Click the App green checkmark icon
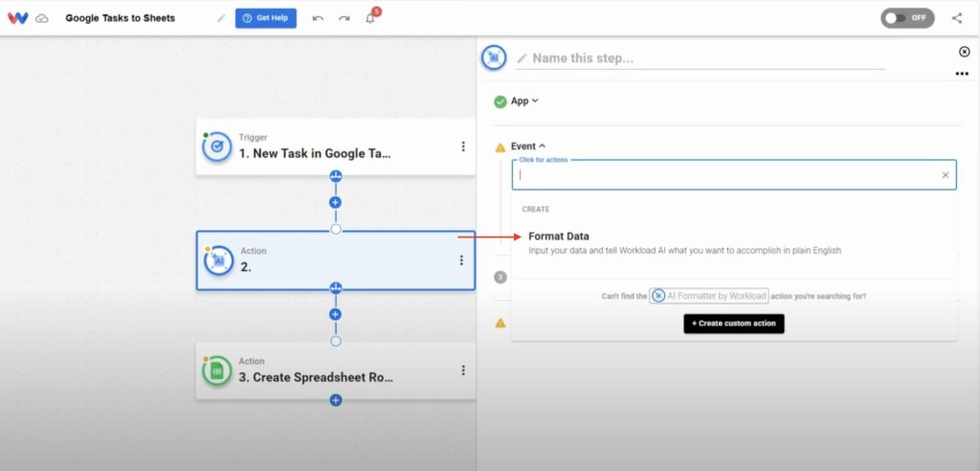This screenshot has height=471, width=980. point(500,102)
